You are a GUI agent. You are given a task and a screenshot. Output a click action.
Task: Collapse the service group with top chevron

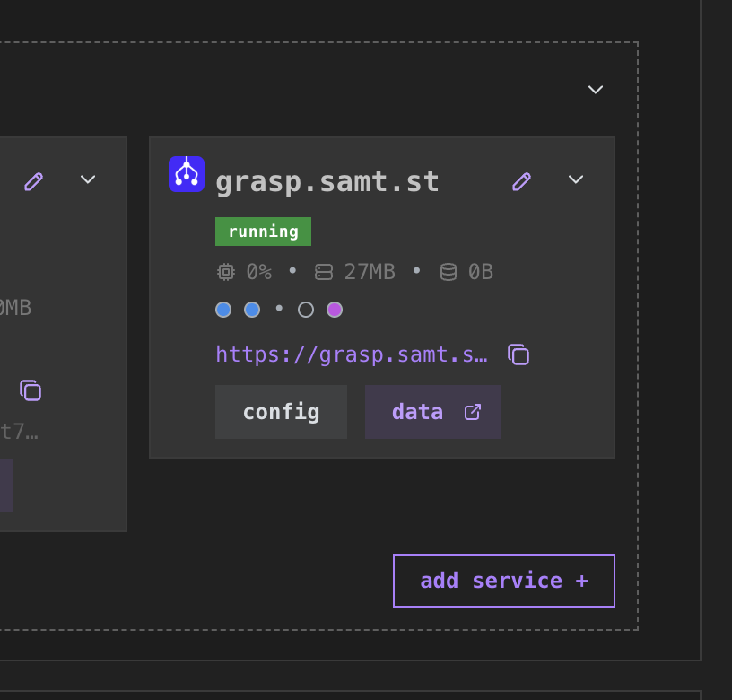pyautogui.click(x=596, y=89)
